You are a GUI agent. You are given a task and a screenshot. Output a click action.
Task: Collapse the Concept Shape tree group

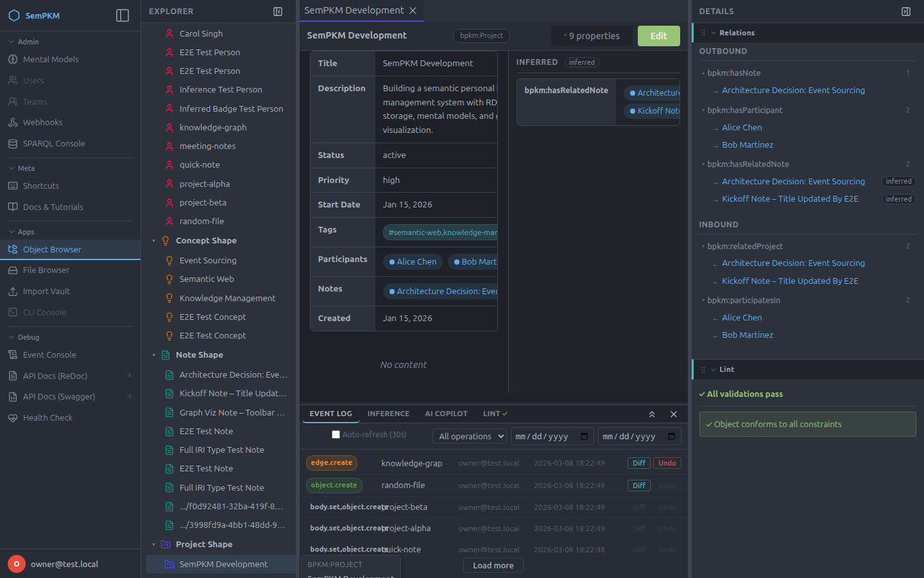(154, 241)
